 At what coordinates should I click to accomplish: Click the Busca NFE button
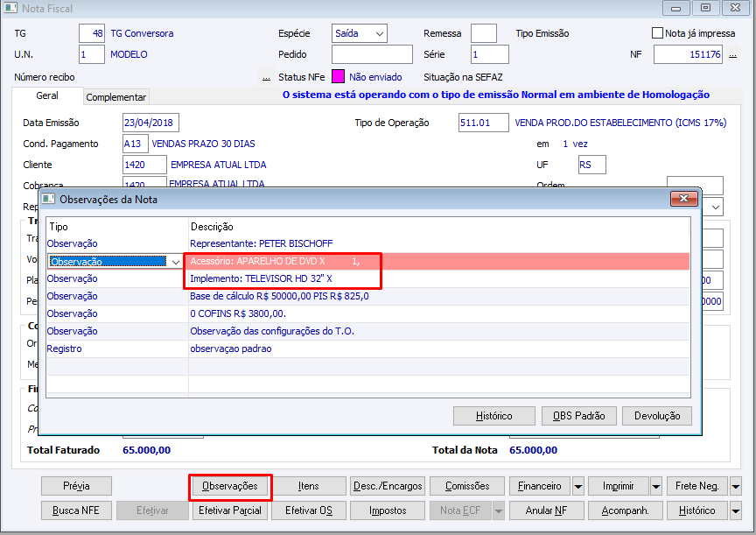pos(76,510)
